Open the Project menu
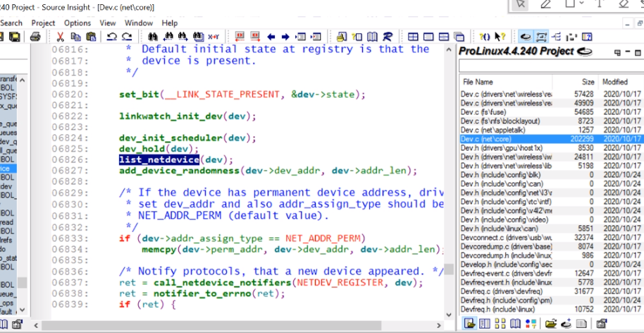The width and height of the screenshot is (644, 333). click(43, 23)
